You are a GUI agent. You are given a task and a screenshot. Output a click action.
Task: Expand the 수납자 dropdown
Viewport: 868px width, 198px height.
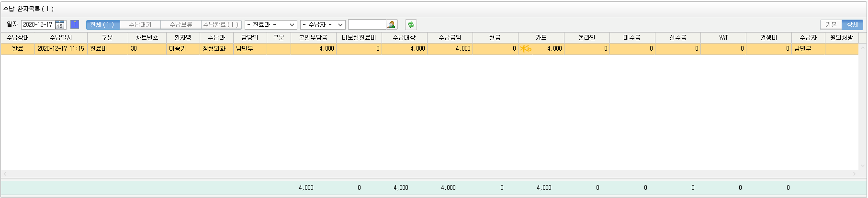tap(322, 25)
